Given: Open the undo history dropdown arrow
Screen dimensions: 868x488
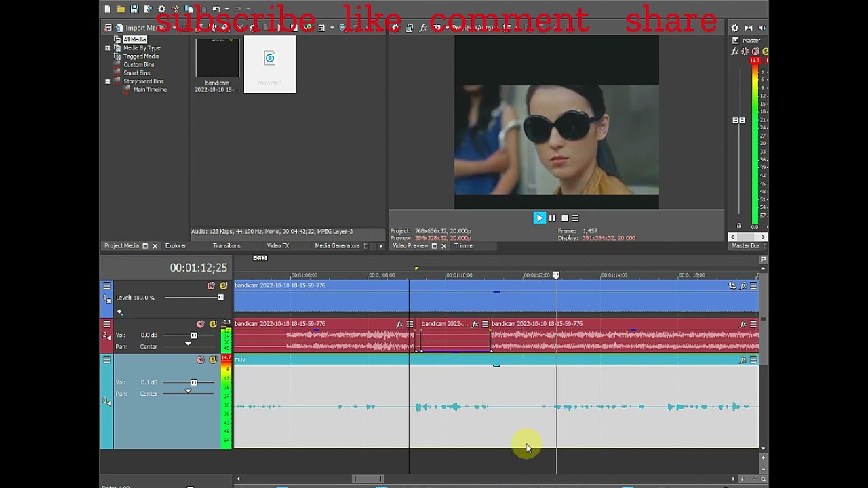Looking at the screenshot, I should coord(226,9).
